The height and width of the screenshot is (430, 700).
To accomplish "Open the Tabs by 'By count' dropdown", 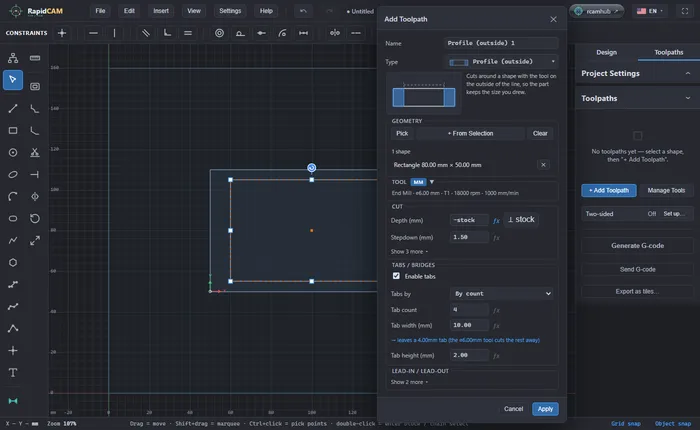I will coord(502,294).
